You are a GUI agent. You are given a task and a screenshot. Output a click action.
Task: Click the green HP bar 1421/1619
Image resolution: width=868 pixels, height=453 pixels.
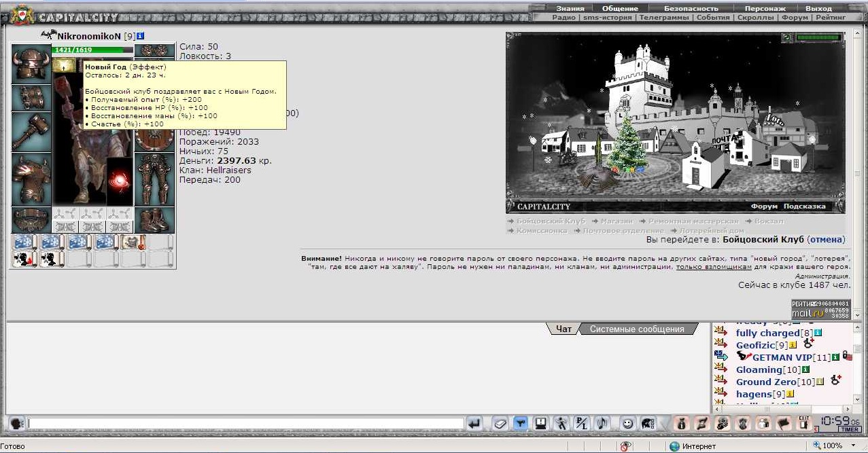tap(92, 50)
